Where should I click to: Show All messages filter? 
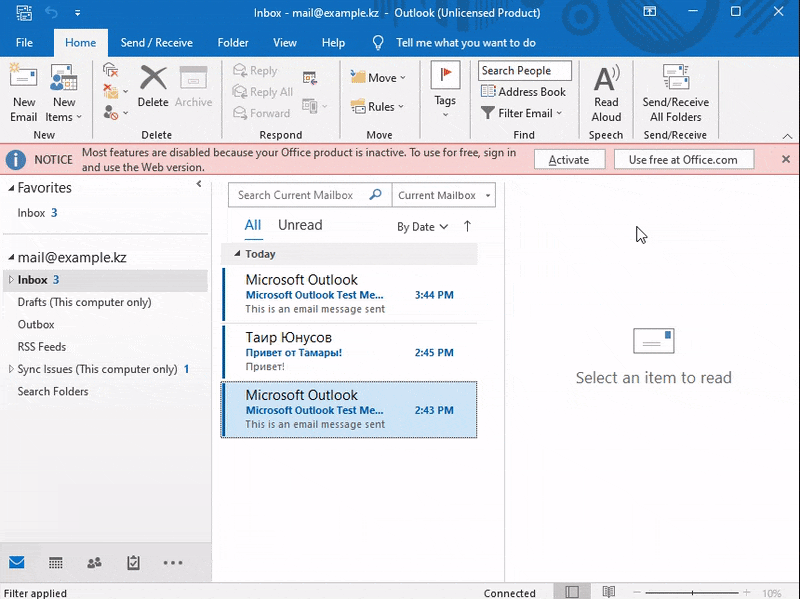coord(253,225)
